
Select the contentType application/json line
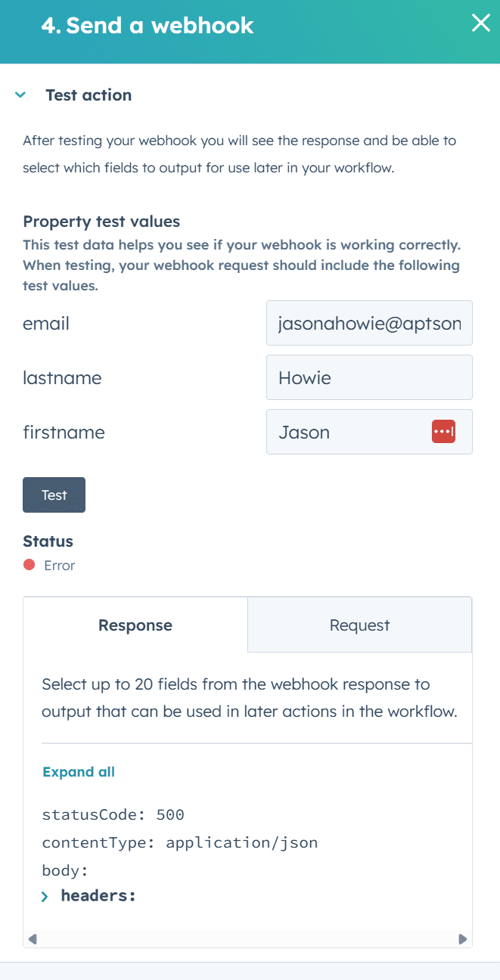180,842
